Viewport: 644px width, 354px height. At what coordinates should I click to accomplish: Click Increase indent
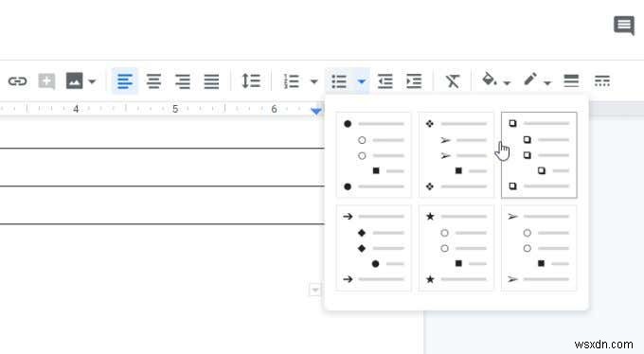tap(414, 80)
